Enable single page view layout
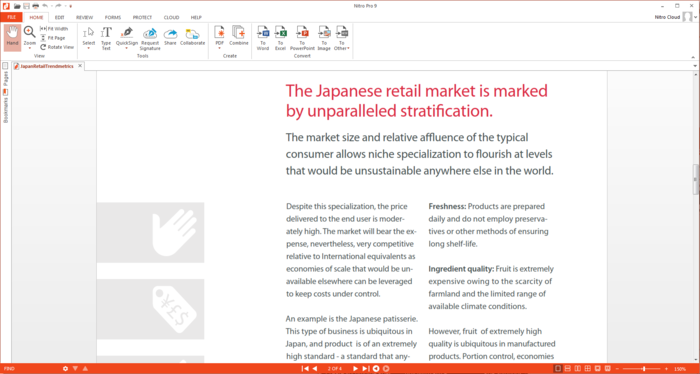700x374 pixels. pyautogui.click(x=558, y=369)
